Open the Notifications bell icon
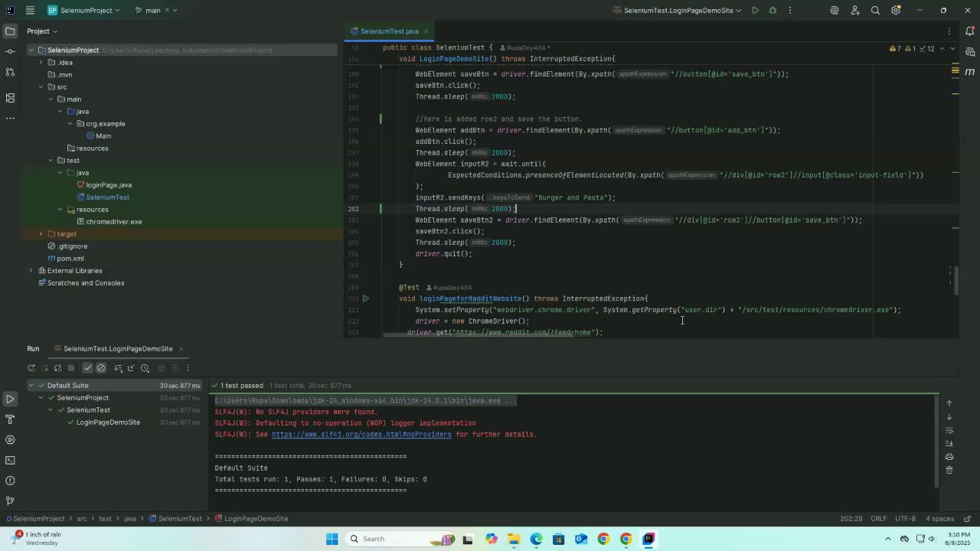The height and width of the screenshot is (551, 980). (970, 31)
